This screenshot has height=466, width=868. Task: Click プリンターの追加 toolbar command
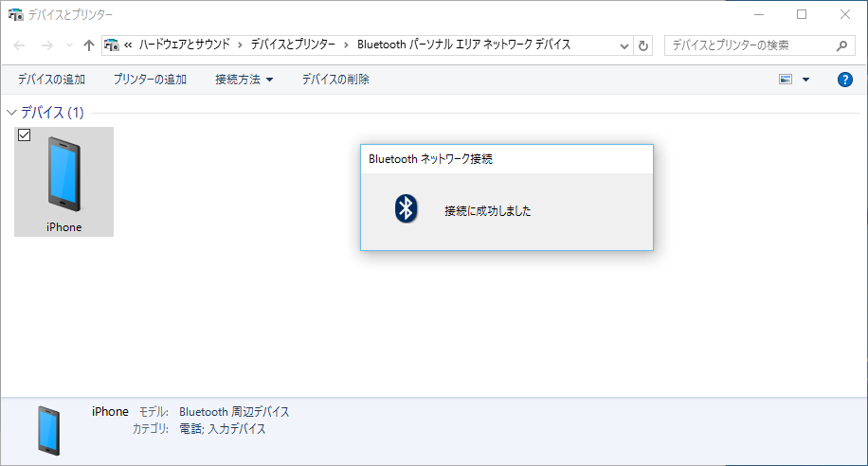[150, 80]
